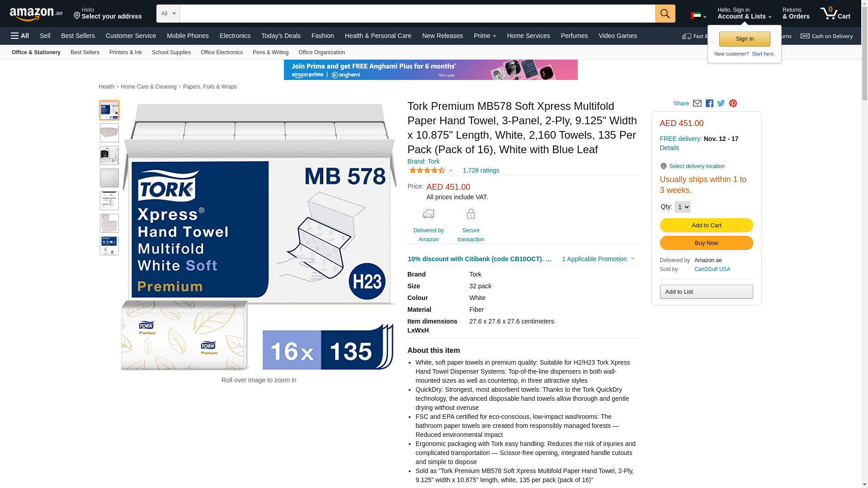The width and height of the screenshot is (868, 488).
Task: Share product on Pinterest icon
Action: pos(733,103)
